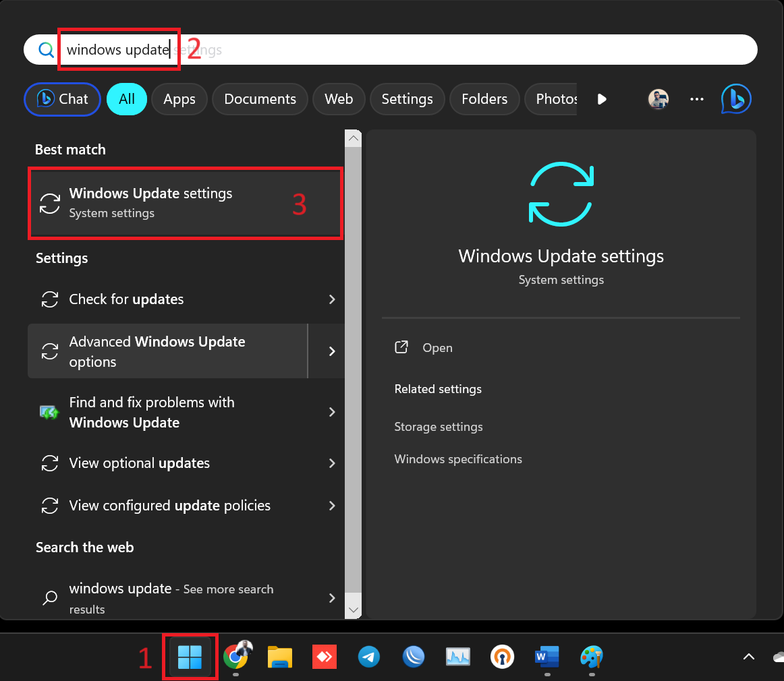Click the results list vertical scrollbar thumb
Viewport: 784px width, 681px height.
point(354,369)
